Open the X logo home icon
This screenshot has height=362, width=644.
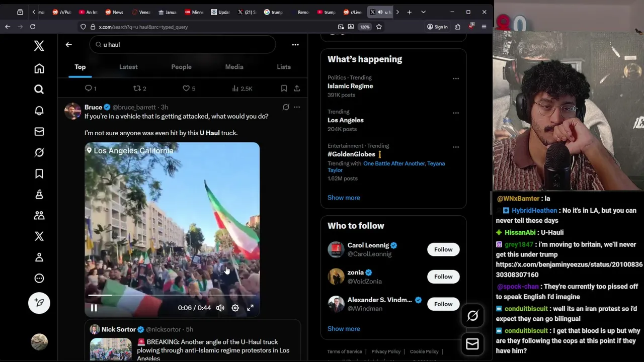click(39, 46)
